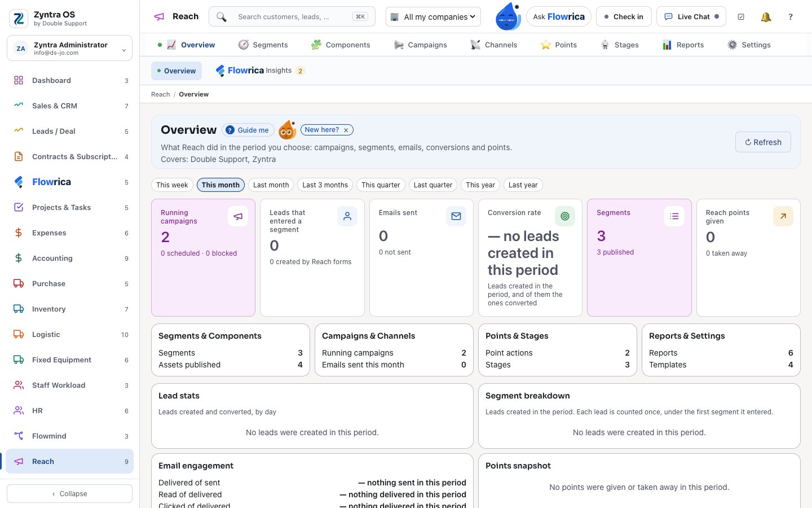The height and width of the screenshot is (508, 812).
Task: Switch to the Segments tab
Action: coord(263,45)
